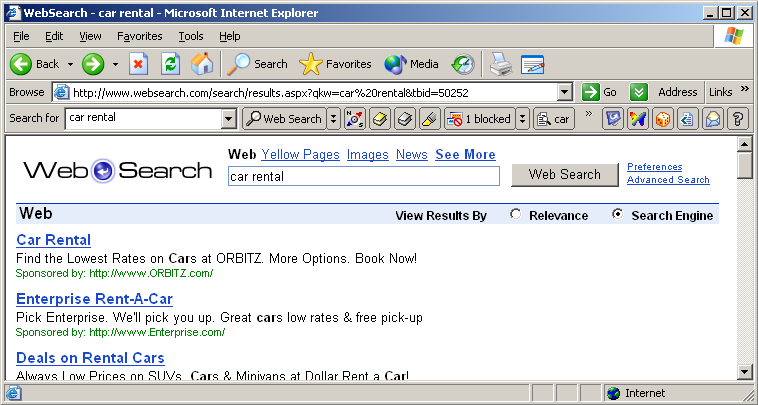Expand the address bar URL dropdown

(564, 92)
